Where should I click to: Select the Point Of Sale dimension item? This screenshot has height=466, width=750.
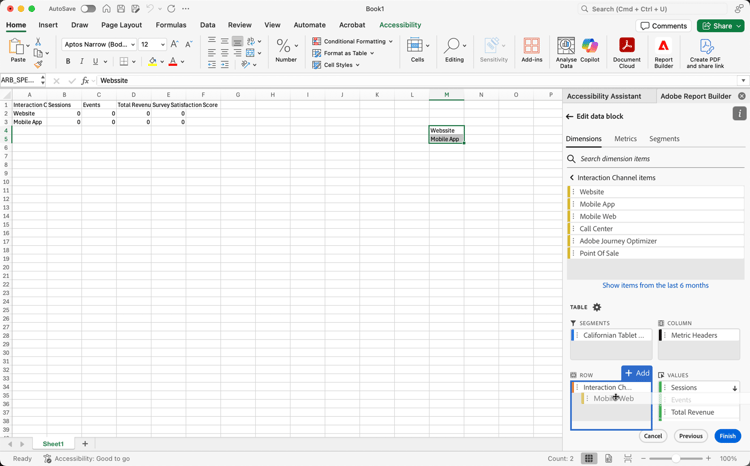(x=655, y=253)
